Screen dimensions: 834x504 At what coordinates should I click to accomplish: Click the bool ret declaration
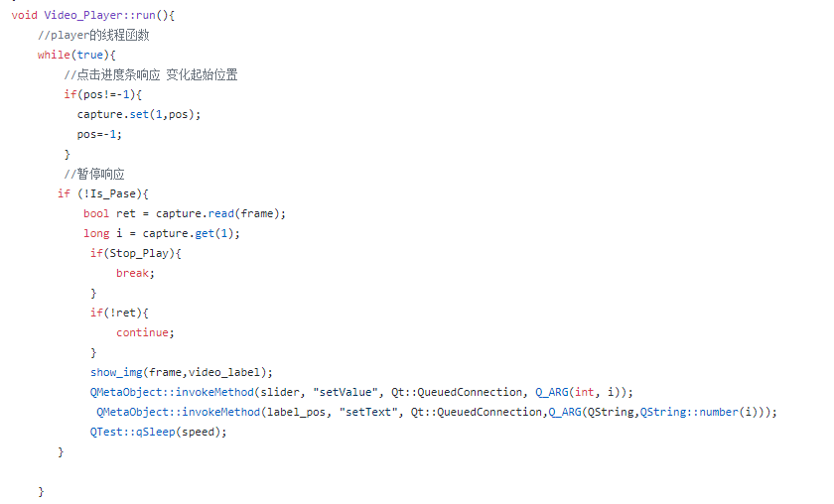[109, 213]
